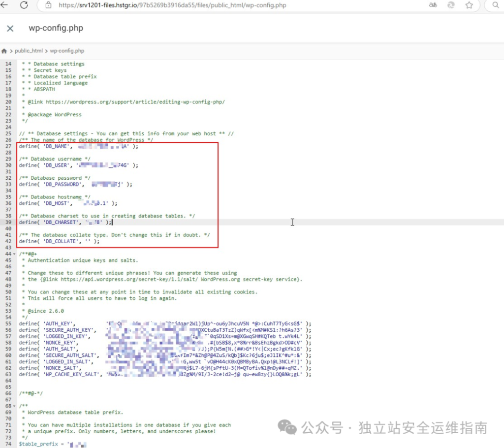504x448 pixels.
Task: Place cursor in DB_CHARSET define line
Action: [65, 222]
